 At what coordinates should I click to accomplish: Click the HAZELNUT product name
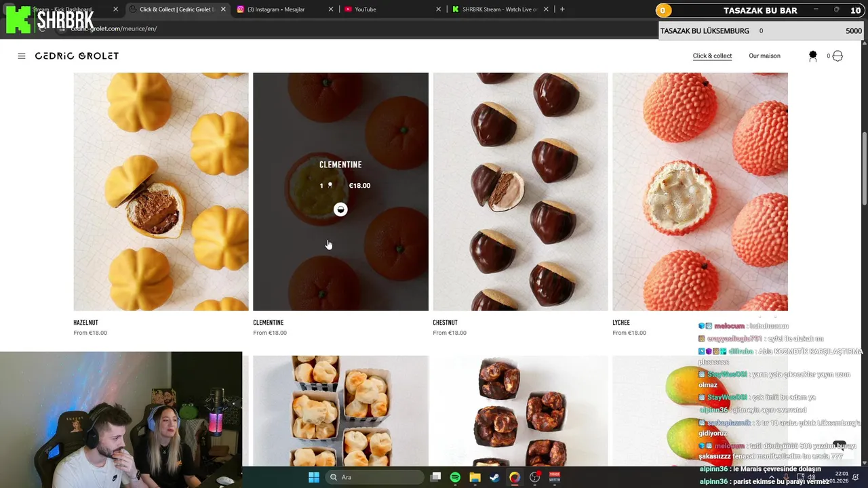(x=85, y=323)
